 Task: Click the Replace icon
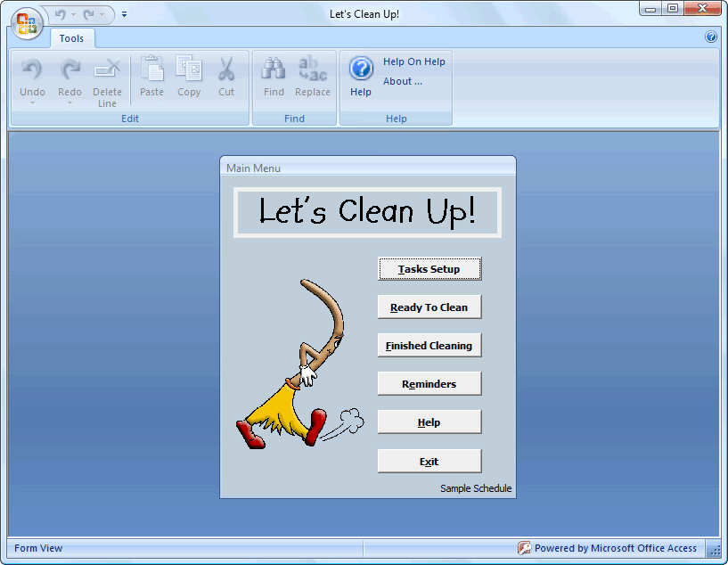click(313, 69)
